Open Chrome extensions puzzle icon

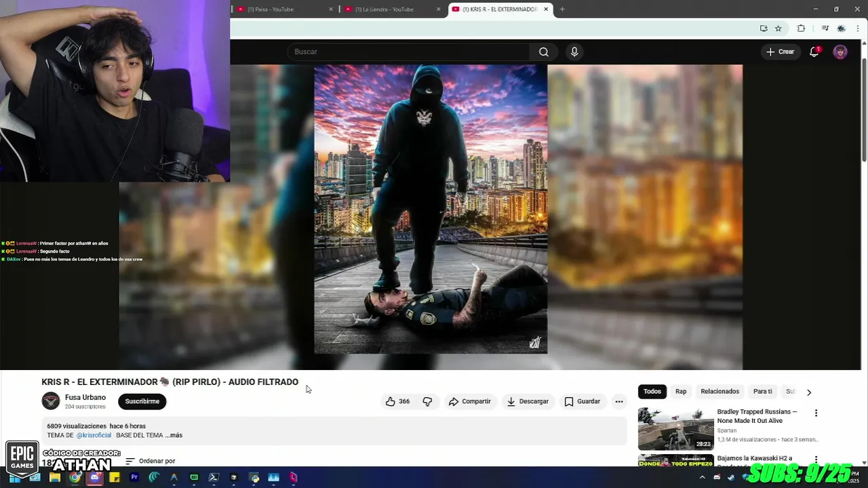click(801, 28)
